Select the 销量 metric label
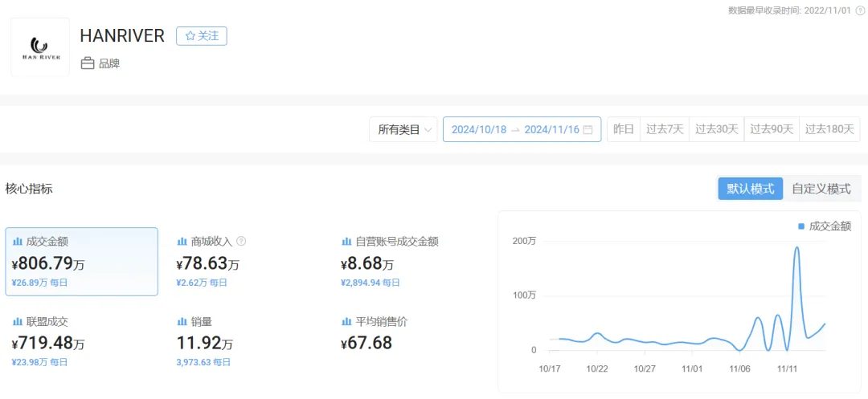Viewport: 868px width, 399px height. click(202, 322)
